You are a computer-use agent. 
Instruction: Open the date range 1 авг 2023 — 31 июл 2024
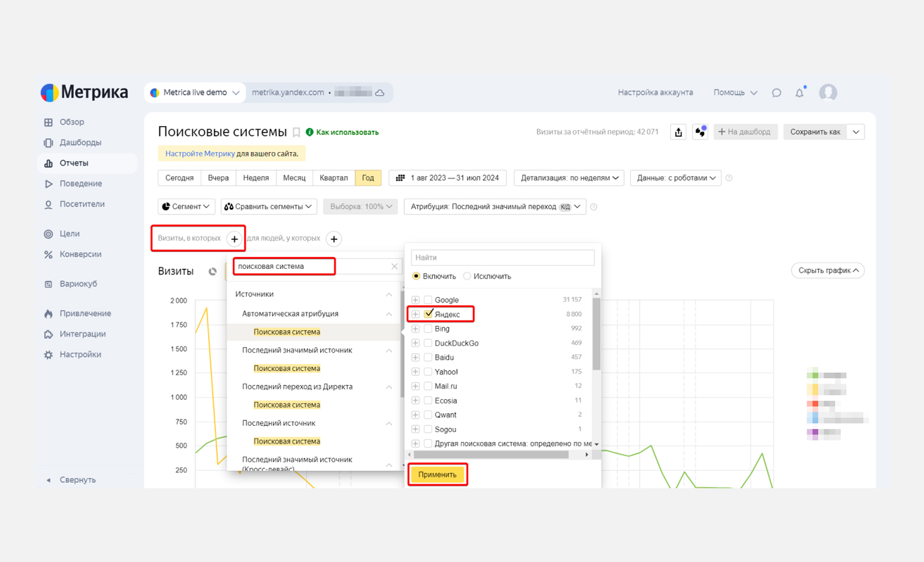tap(448, 178)
